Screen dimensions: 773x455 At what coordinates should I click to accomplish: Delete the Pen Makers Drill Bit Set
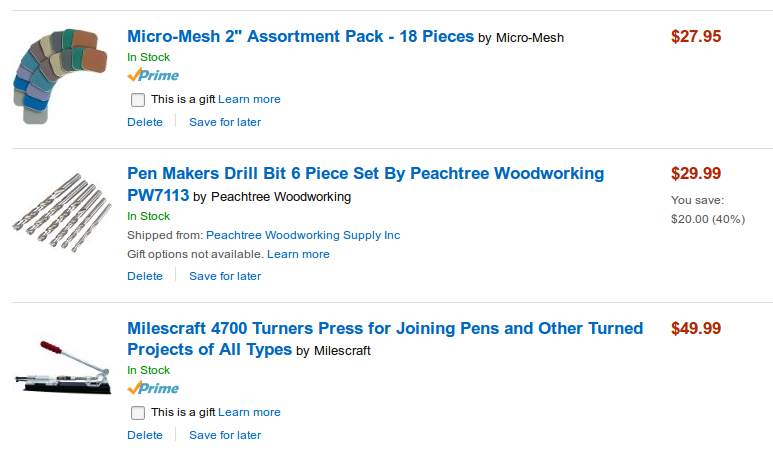145,276
